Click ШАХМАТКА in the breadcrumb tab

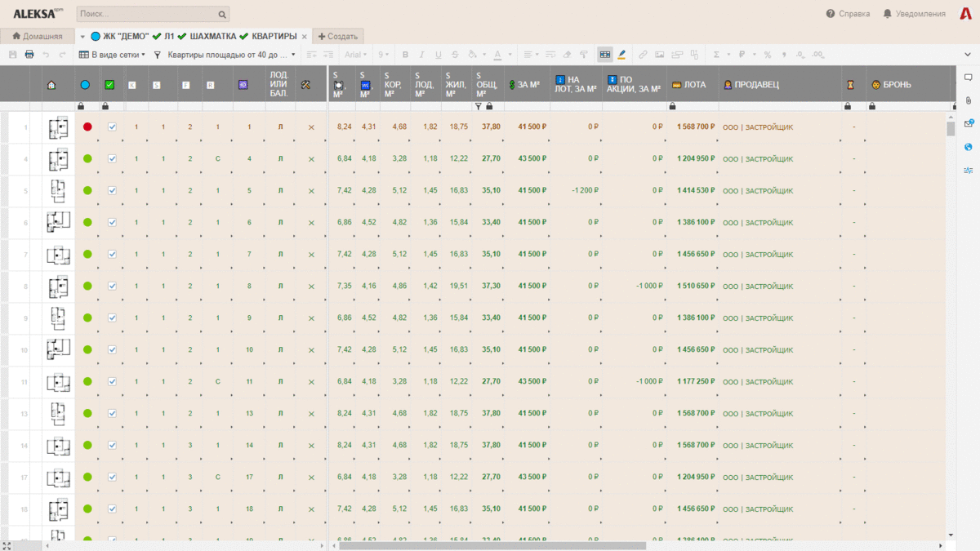(212, 37)
